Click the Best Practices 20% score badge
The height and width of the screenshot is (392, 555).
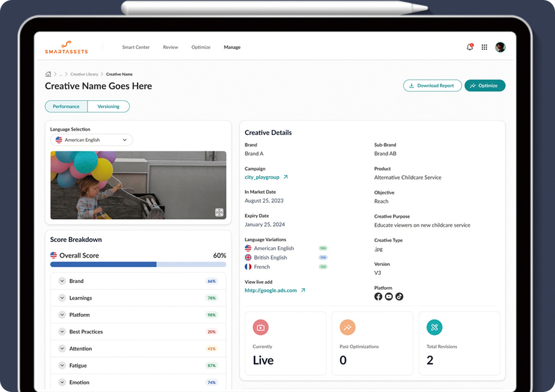[211, 332]
